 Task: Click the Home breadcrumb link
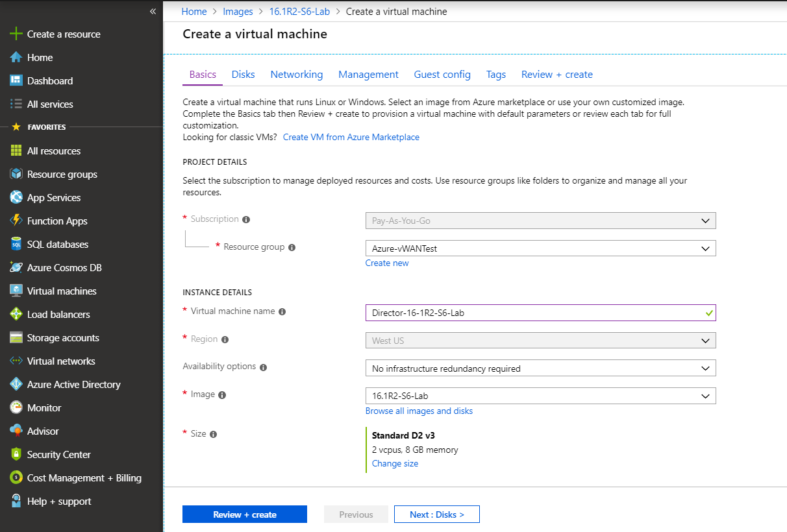[x=194, y=11]
